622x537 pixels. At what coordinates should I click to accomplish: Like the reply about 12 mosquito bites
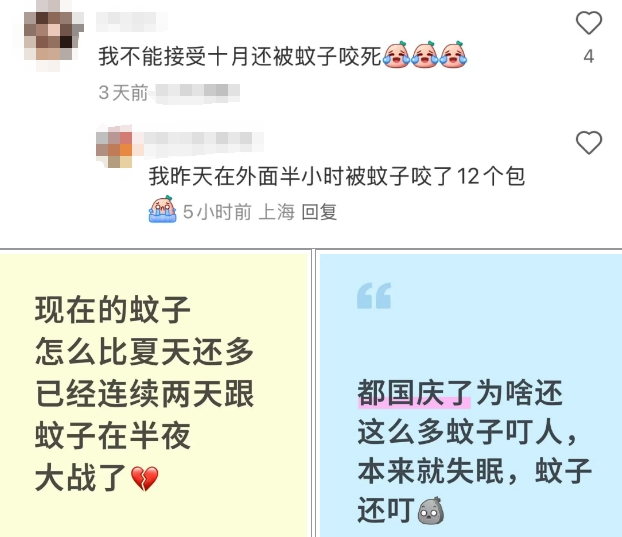coord(589,142)
